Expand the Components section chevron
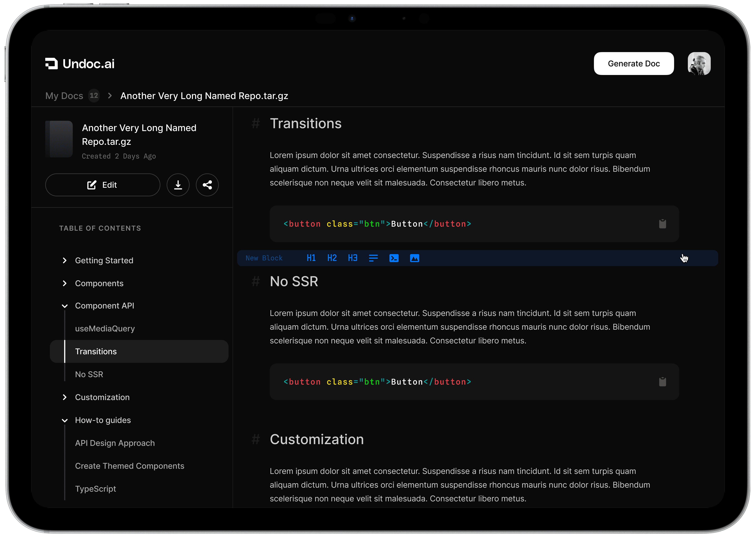 tap(65, 283)
